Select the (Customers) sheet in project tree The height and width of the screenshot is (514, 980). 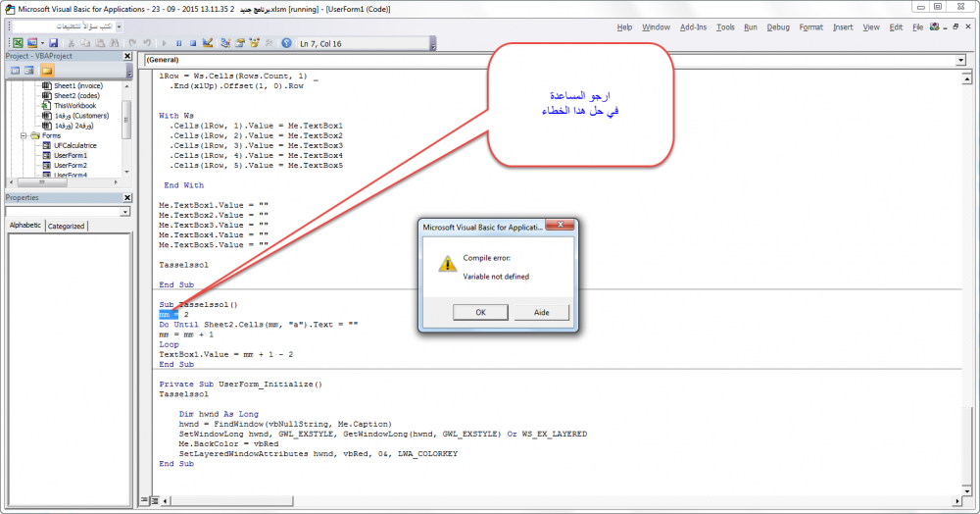pyautogui.click(x=81, y=116)
